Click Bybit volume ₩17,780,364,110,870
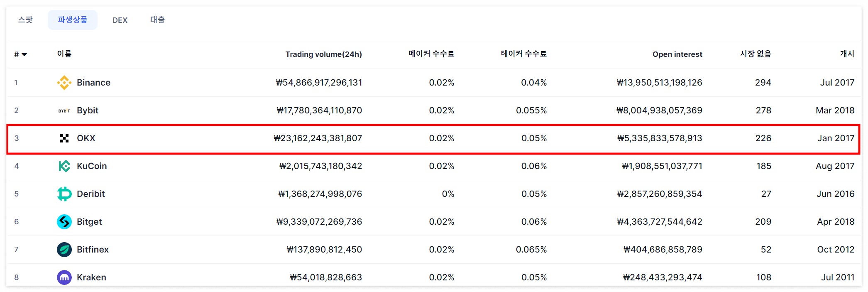Viewport: 868px width, 292px height. click(319, 110)
